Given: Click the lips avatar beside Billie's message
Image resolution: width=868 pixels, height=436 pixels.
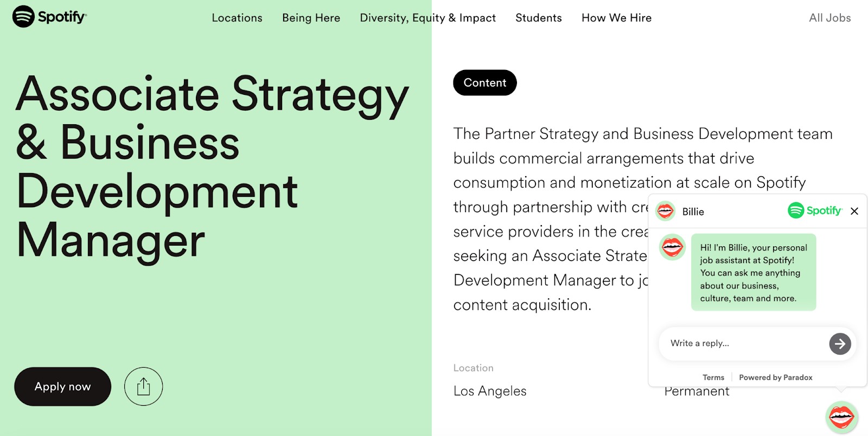Looking at the screenshot, I should coord(672,248).
